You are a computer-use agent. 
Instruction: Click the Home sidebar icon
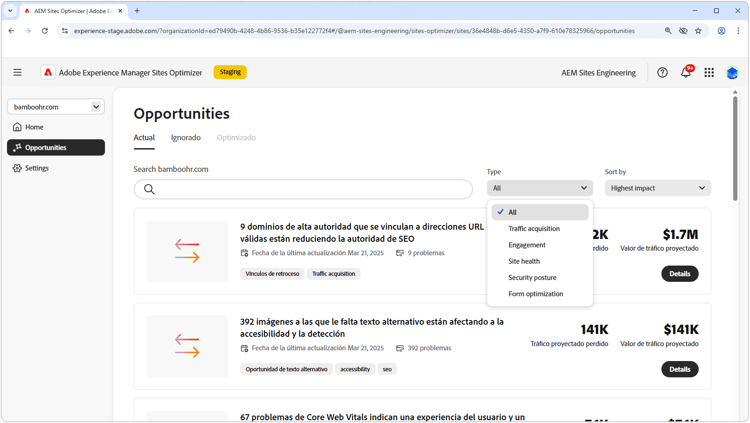click(x=17, y=127)
